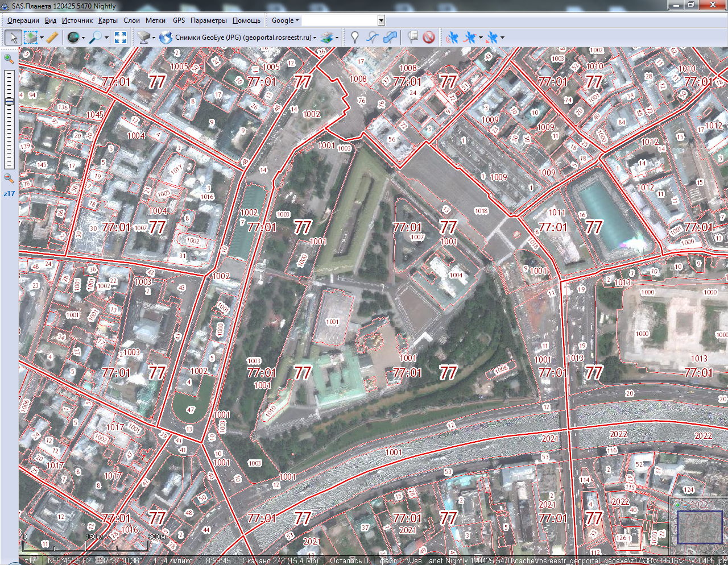
Task: Open the placemark manager list icon
Action: click(413, 38)
